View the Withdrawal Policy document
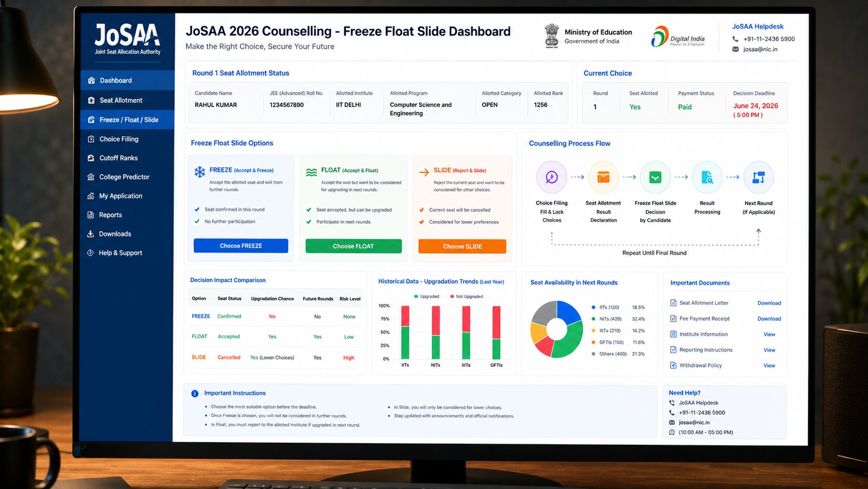868x489 pixels. (x=769, y=366)
